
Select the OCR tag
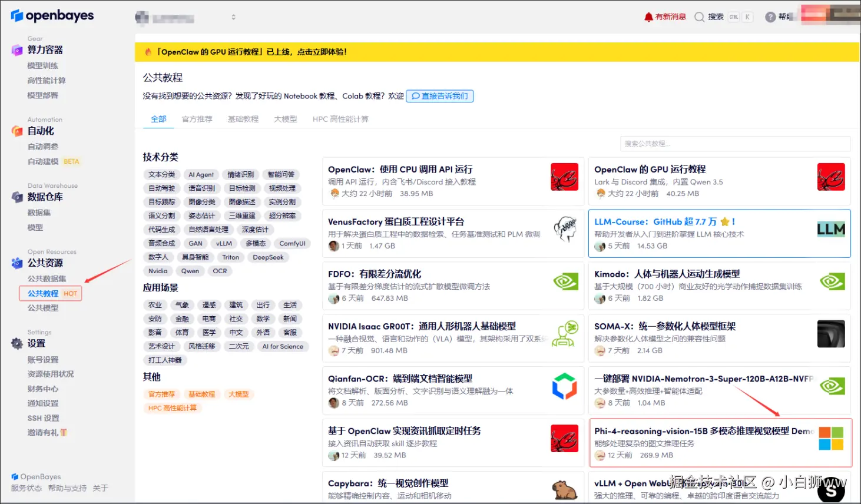click(220, 271)
